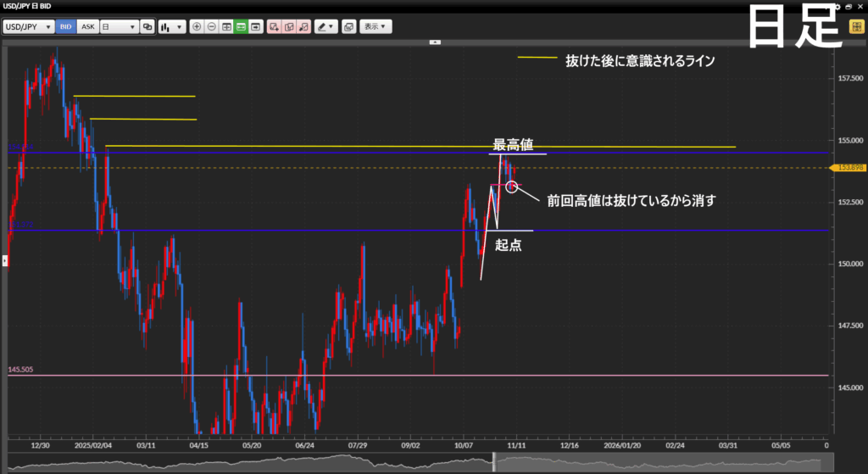868x474 pixels.
Task: Expand the candlestick chart type dropdown
Action: (172, 27)
